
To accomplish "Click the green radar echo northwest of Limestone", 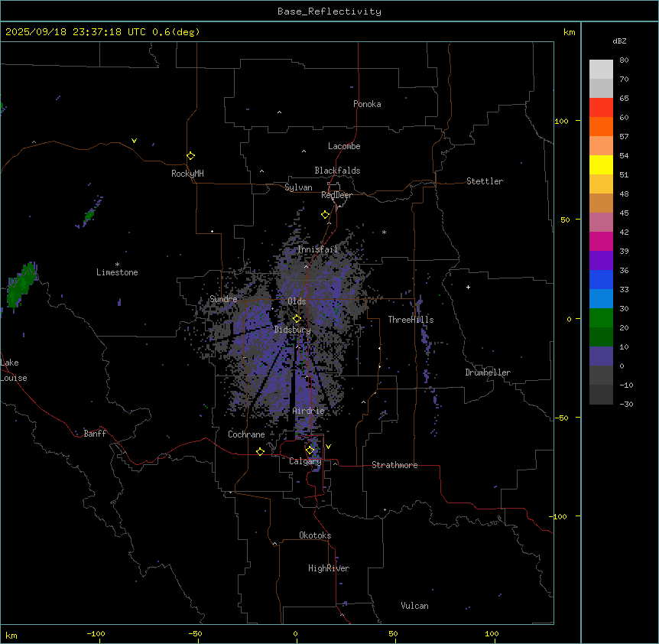I will pos(89,215).
